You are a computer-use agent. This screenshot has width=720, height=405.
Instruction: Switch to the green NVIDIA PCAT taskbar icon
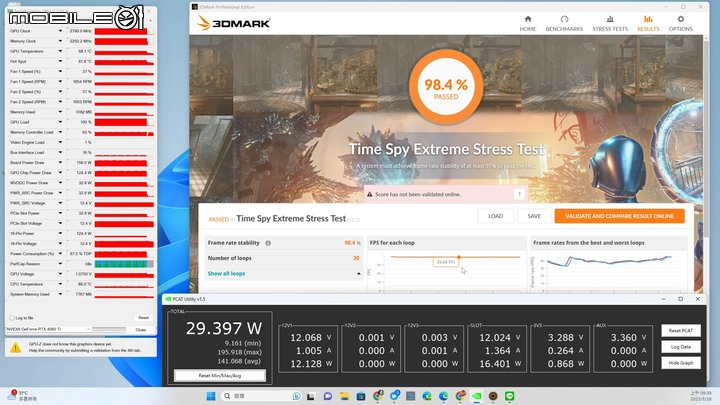[x=477, y=396]
